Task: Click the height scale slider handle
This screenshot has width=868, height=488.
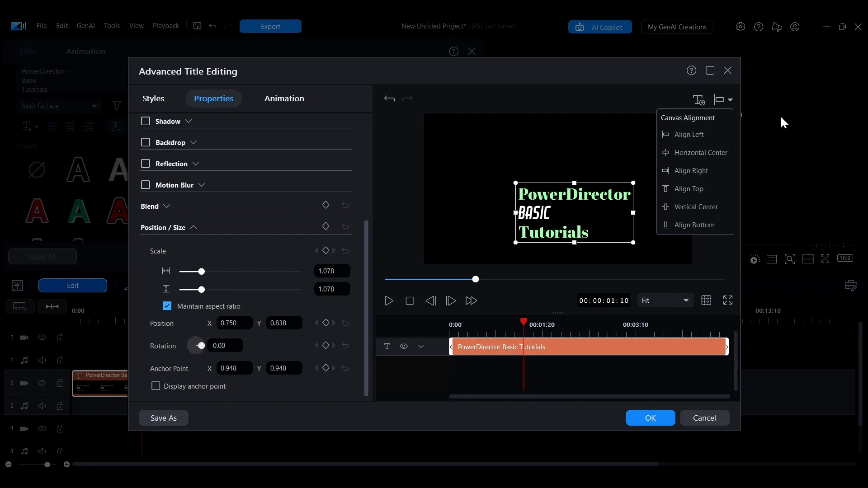Action: click(x=202, y=290)
